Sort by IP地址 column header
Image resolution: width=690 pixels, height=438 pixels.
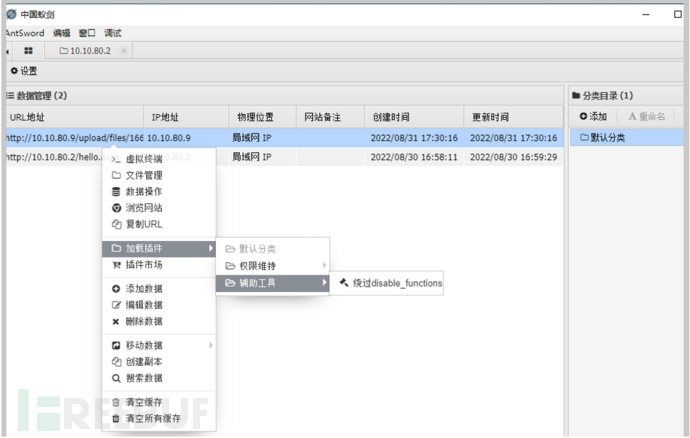[186, 117]
